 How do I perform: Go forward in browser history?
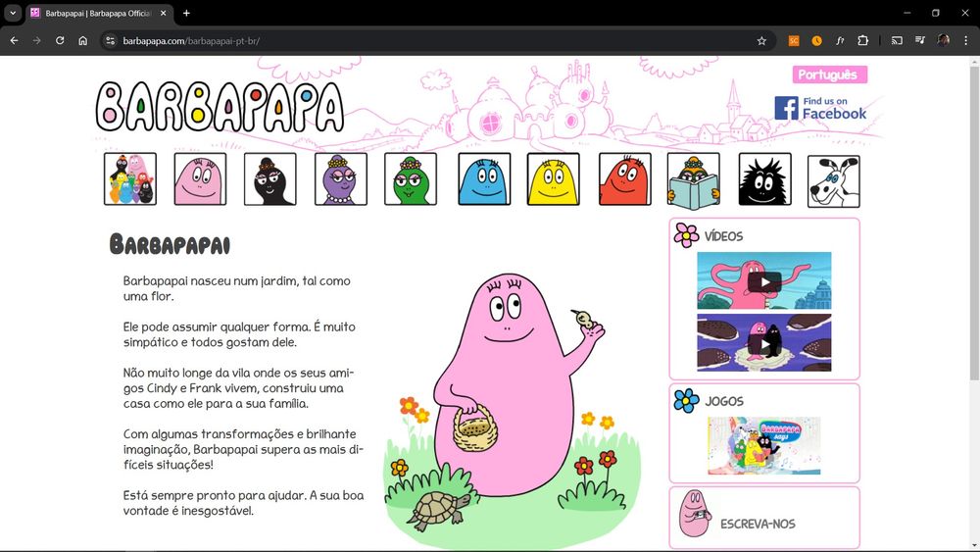pyautogui.click(x=37, y=40)
